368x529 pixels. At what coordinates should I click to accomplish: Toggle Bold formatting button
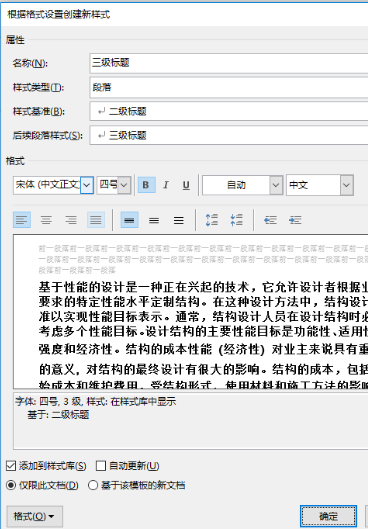pos(146,185)
